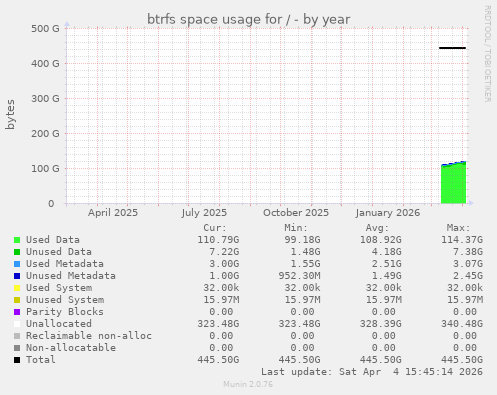Image resolution: width=497 pixels, height=395 pixels.
Task: Click the Used Data minimum value 99.18G
Action: (302, 240)
